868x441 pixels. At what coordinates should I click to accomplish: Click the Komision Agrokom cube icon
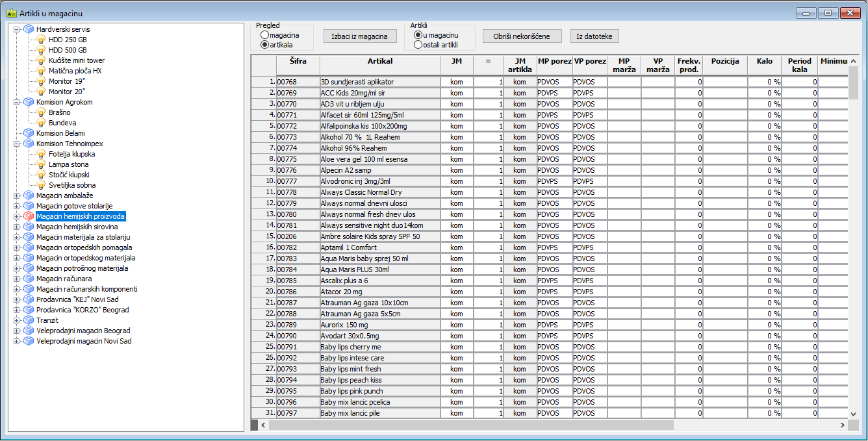pyautogui.click(x=29, y=102)
